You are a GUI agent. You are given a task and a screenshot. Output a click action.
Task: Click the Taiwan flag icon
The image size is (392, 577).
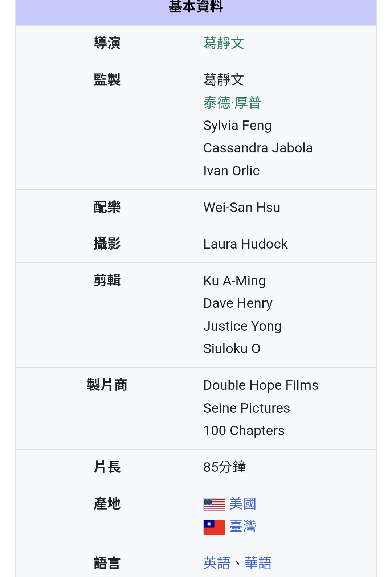click(214, 527)
